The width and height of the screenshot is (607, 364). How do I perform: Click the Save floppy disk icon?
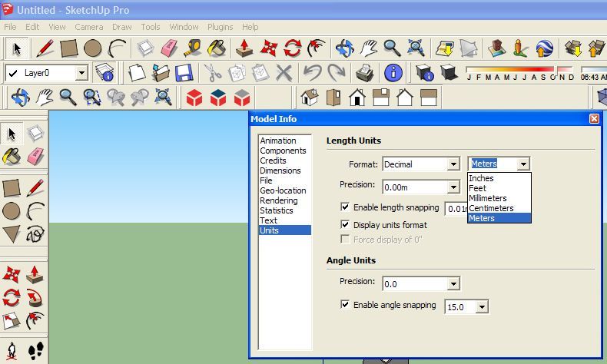pos(184,73)
